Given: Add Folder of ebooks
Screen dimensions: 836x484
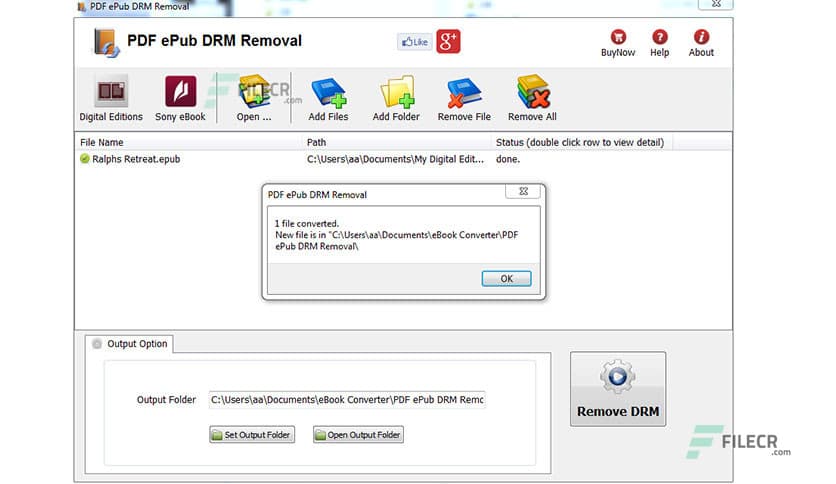Looking at the screenshot, I should (x=396, y=99).
